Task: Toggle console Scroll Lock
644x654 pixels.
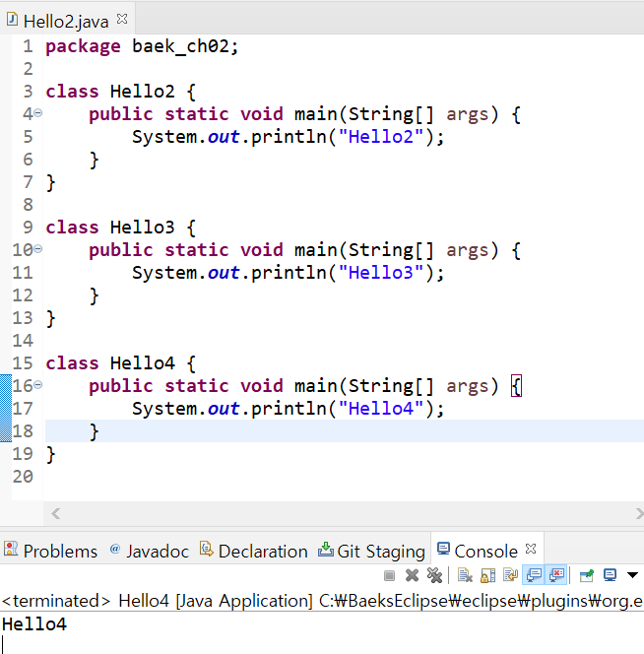Action: (x=487, y=575)
